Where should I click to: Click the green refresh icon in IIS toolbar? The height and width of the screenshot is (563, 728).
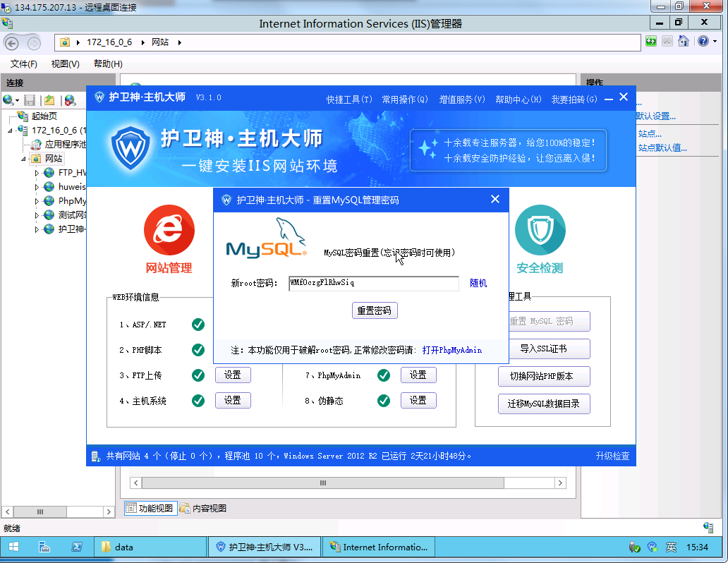(651, 42)
